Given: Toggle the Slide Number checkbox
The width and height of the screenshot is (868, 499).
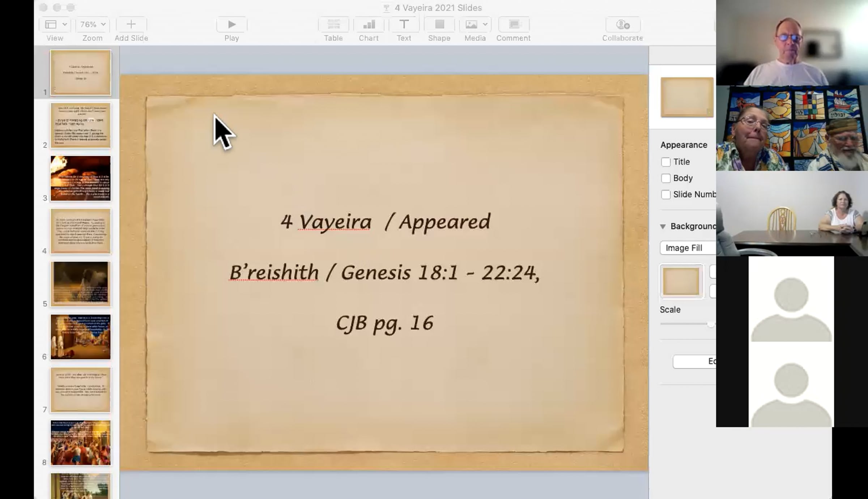Looking at the screenshot, I should point(665,195).
